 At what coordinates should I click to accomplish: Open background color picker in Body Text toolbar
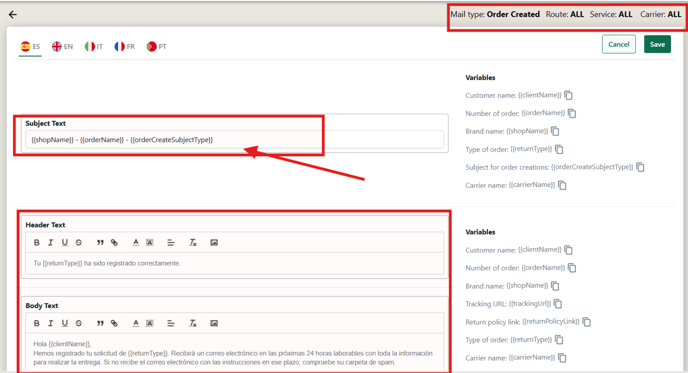150,323
